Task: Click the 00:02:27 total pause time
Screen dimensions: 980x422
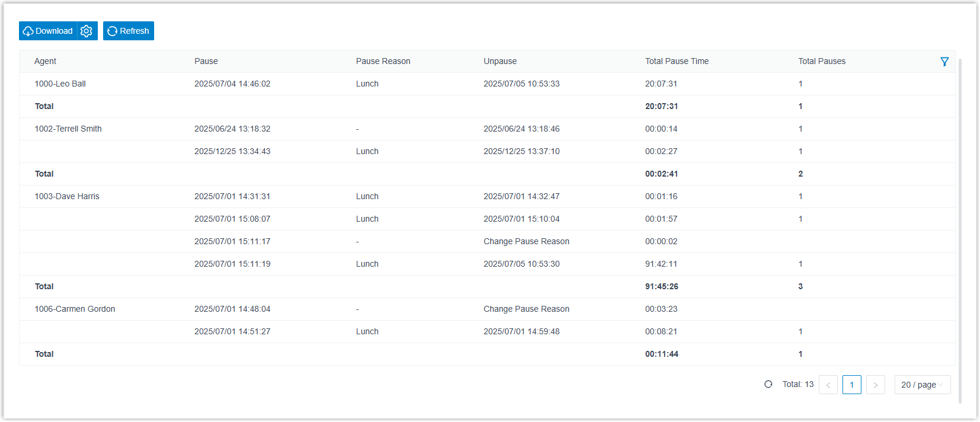Action: [x=661, y=151]
